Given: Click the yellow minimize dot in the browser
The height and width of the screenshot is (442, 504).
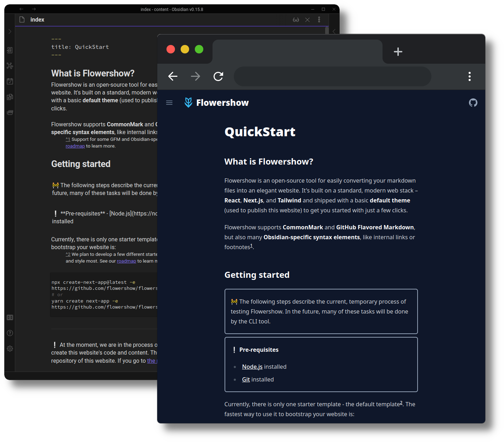Looking at the screenshot, I should tap(185, 49).
